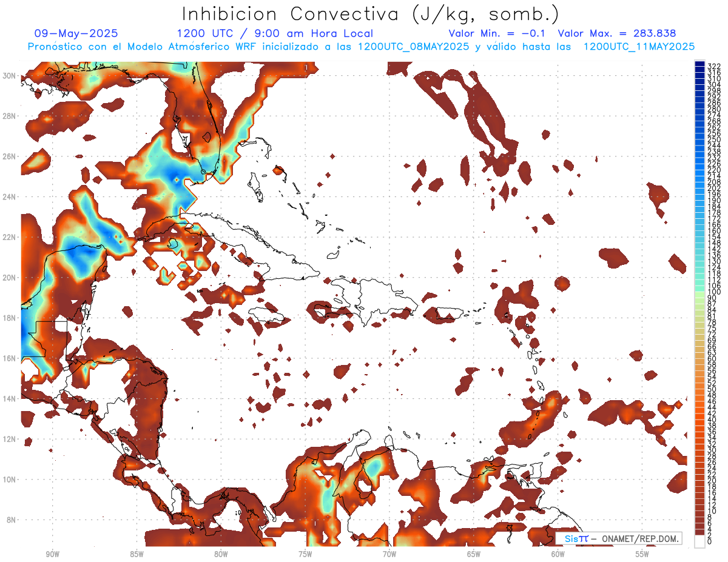The image size is (728, 562).
Task: Click "1200 UTC / 9:00 am Hora Local"
Action: tap(275, 33)
